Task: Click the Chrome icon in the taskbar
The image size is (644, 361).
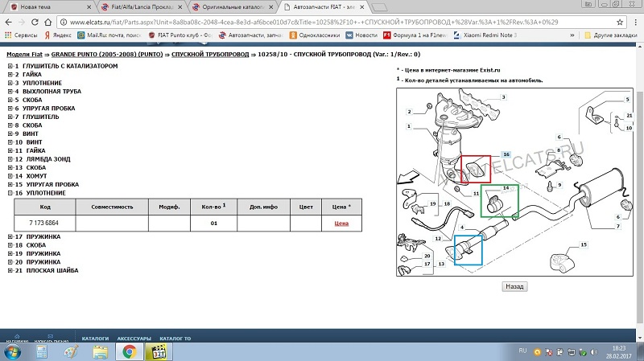Action: pyautogui.click(x=129, y=351)
